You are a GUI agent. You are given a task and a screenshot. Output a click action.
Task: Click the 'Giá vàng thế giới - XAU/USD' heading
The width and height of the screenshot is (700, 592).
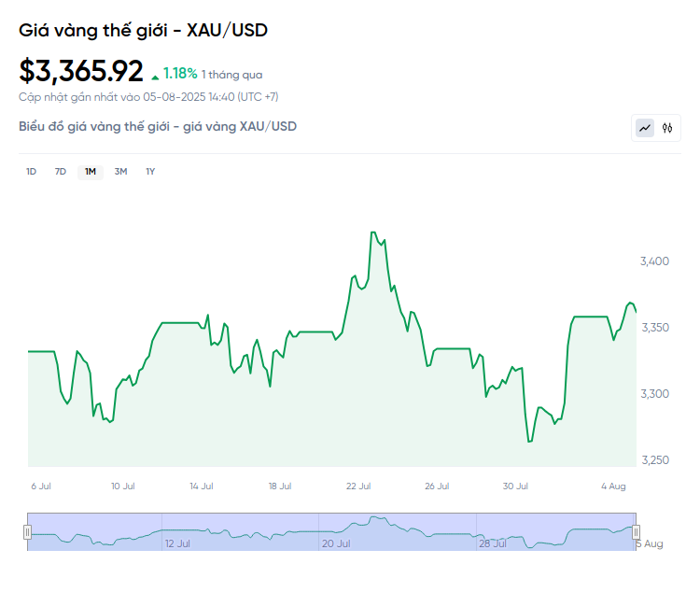144,30
